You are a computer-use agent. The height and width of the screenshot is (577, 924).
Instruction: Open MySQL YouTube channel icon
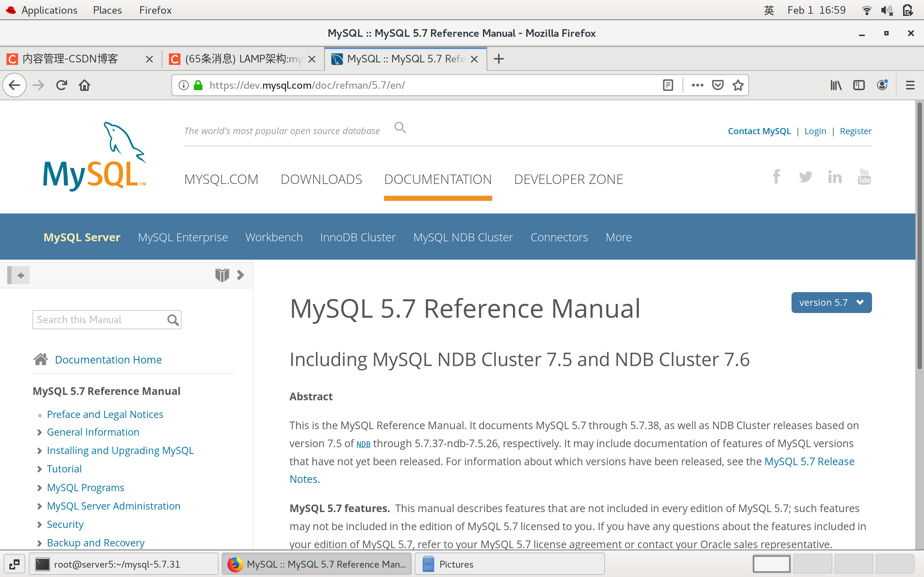[x=864, y=177]
